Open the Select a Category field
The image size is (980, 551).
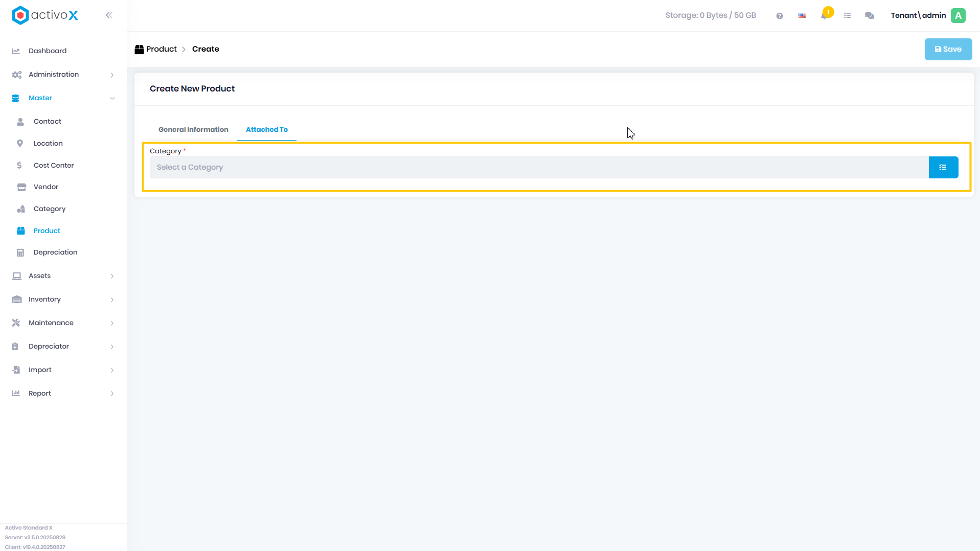(x=539, y=167)
